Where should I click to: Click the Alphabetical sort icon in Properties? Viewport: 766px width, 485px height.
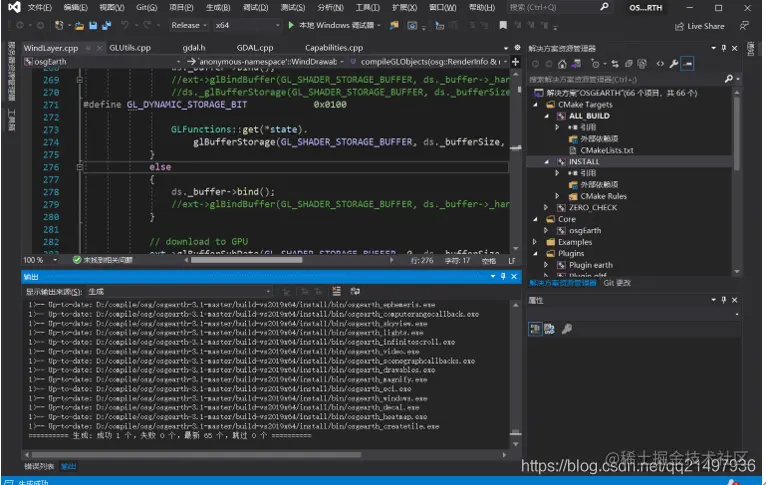pos(550,329)
